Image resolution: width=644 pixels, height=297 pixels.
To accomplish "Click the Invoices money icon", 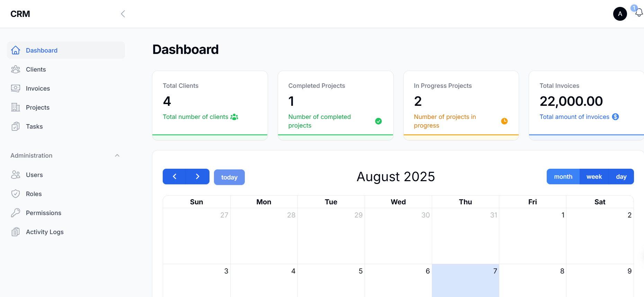I will pyautogui.click(x=16, y=89).
